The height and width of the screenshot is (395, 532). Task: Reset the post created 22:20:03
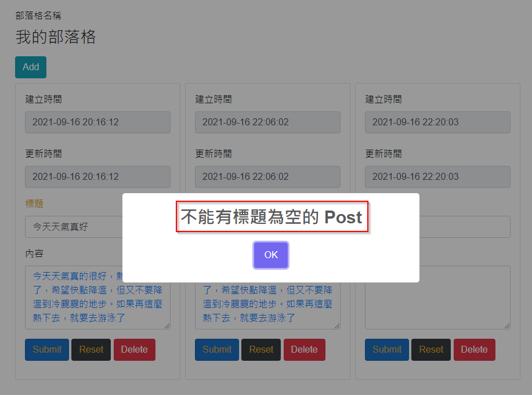point(431,350)
